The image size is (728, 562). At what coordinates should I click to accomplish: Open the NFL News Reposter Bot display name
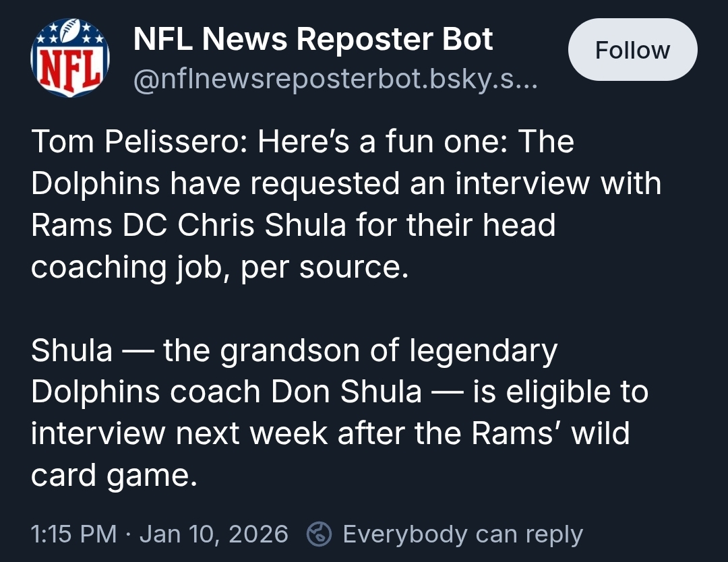coord(313,39)
